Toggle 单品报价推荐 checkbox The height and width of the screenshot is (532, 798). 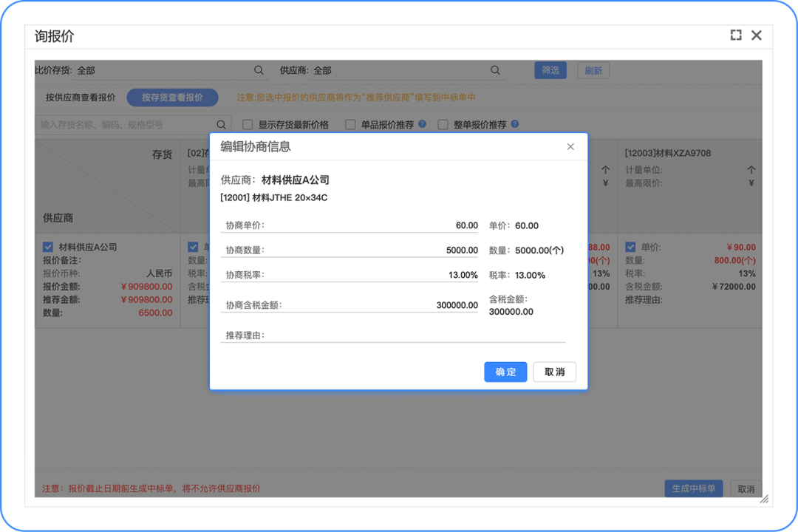351,125
